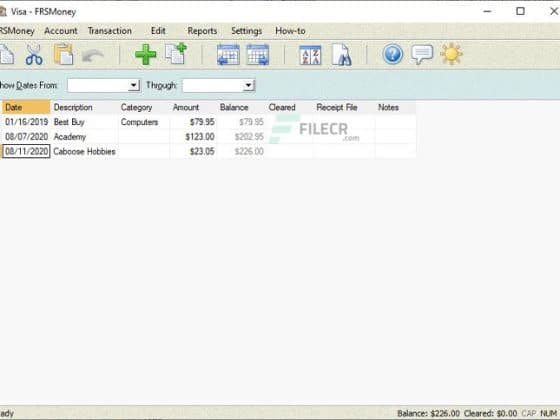This screenshot has width=560, height=420.
Task: Click the $202.95 balance cell
Action: pyautogui.click(x=241, y=137)
